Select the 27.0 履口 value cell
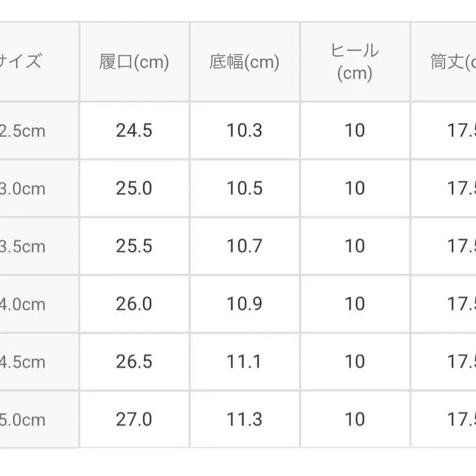 point(134,420)
